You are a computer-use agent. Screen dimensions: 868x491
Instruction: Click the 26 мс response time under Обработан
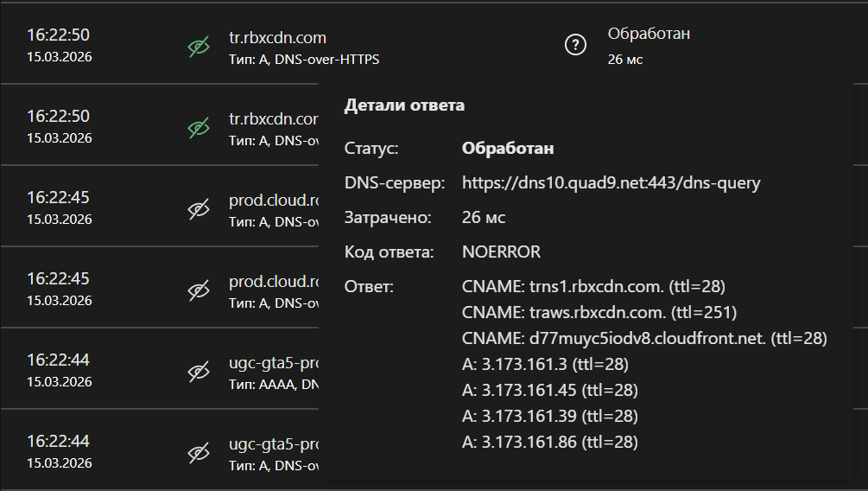(625, 60)
